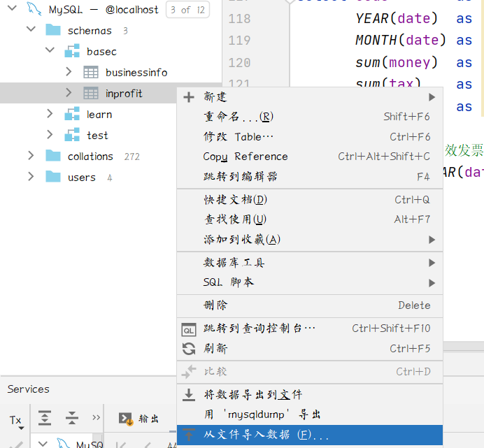Click the basec schema icon
Screen dimensions: 484x448
[x=72, y=51]
